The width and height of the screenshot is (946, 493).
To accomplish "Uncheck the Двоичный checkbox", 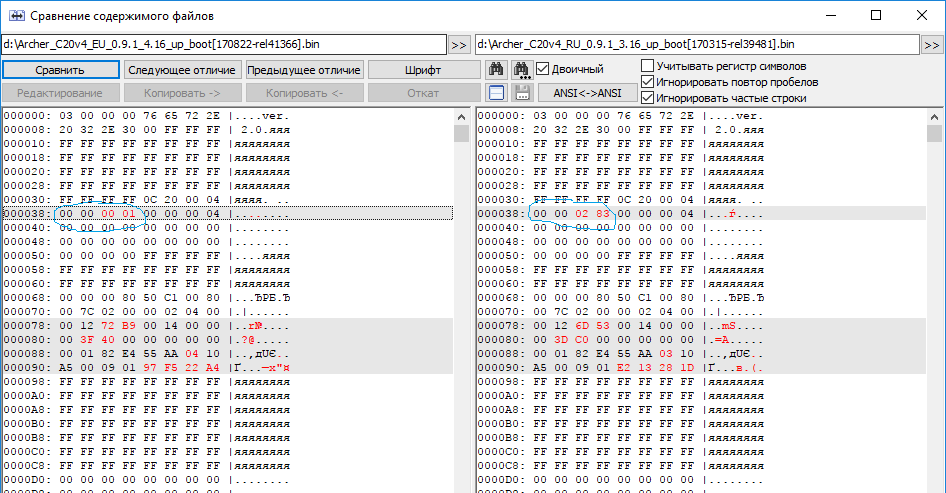I will (543, 69).
